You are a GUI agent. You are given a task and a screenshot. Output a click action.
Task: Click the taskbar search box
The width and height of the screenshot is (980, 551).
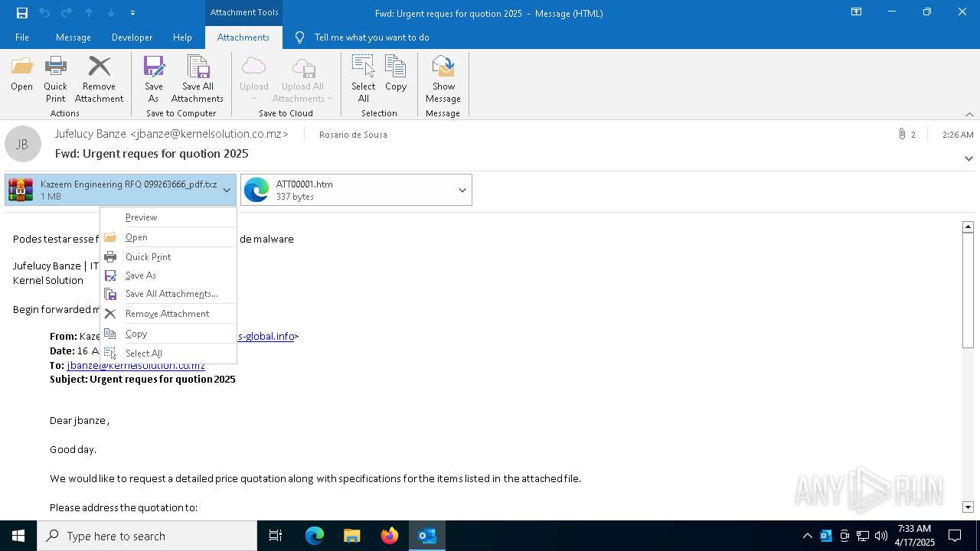pyautogui.click(x=147, y=536)
